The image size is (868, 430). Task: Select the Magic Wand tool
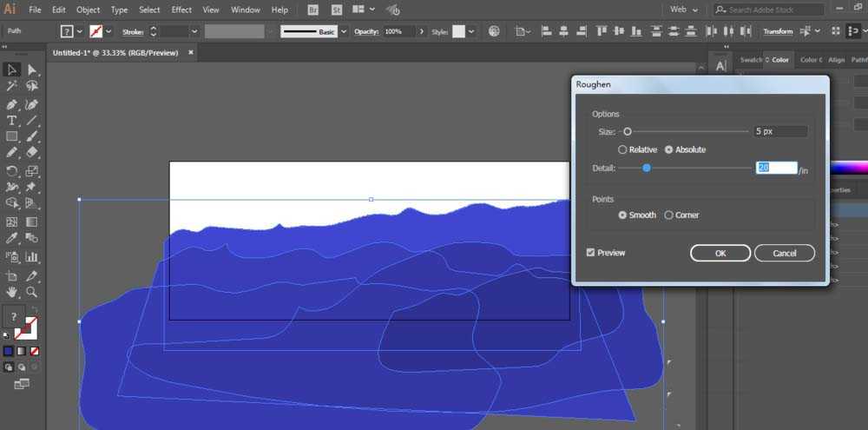pos(12,86)
